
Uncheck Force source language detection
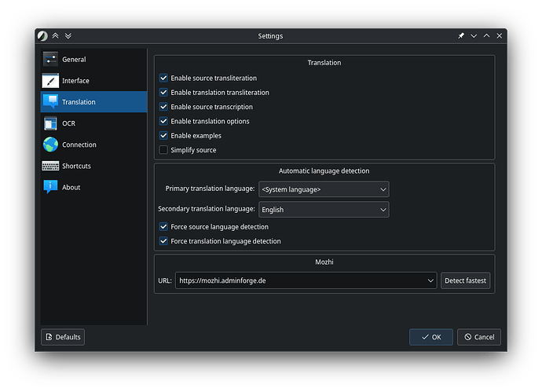point(163,227)
